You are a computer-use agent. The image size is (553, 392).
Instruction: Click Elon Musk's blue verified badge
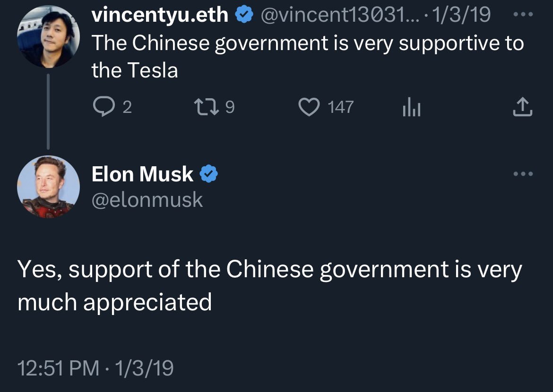pyautogui.click(x=209, y=174)
